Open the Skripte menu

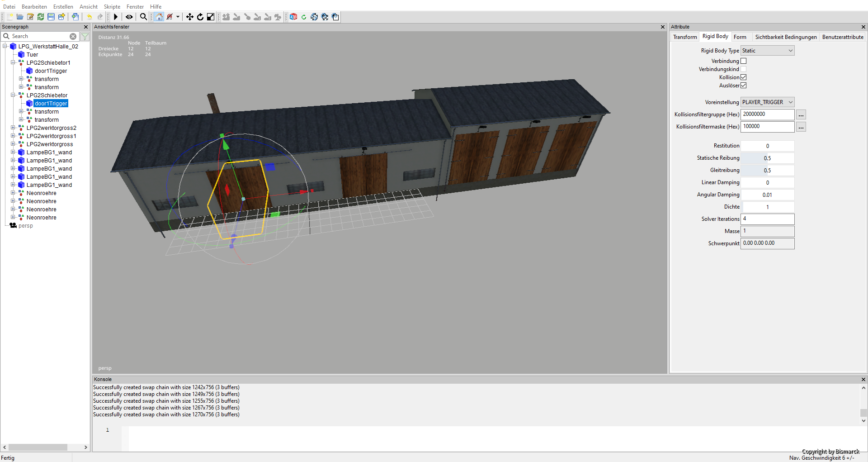112,7
